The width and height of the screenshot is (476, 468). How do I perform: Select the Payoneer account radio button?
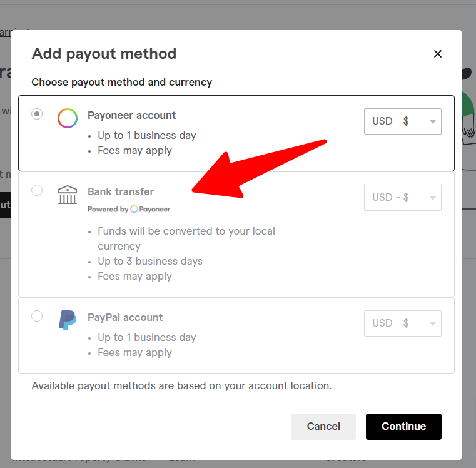[x=37, y=114]
